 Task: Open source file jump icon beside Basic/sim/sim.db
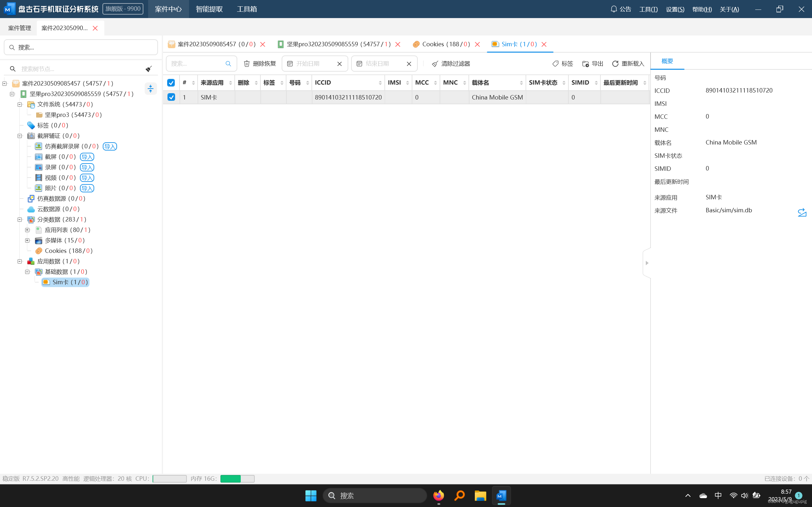click(802, 212)
